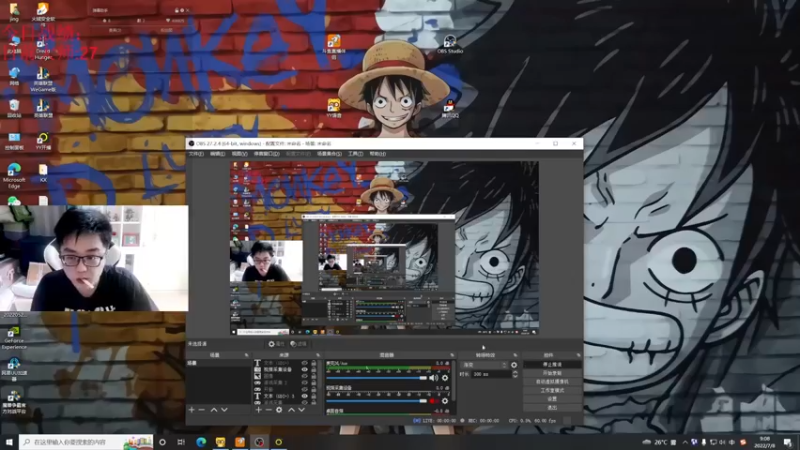Open the 渐变 transition dropdown
Screen dimensions: 800x450
point(484,365)
